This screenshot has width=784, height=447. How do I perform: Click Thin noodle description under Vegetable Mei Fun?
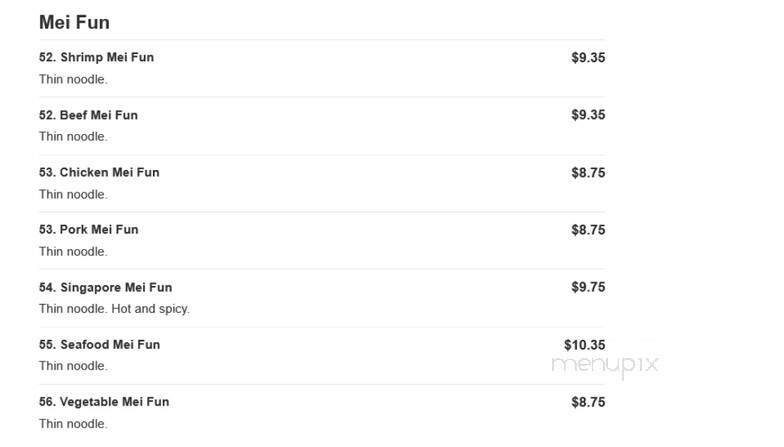click(73, 424)
